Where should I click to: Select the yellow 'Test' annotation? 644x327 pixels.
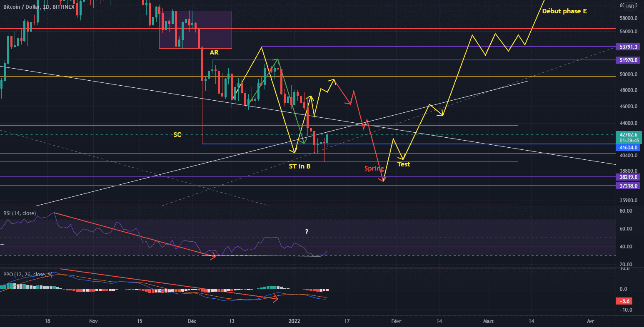click(x=404, y=164)
